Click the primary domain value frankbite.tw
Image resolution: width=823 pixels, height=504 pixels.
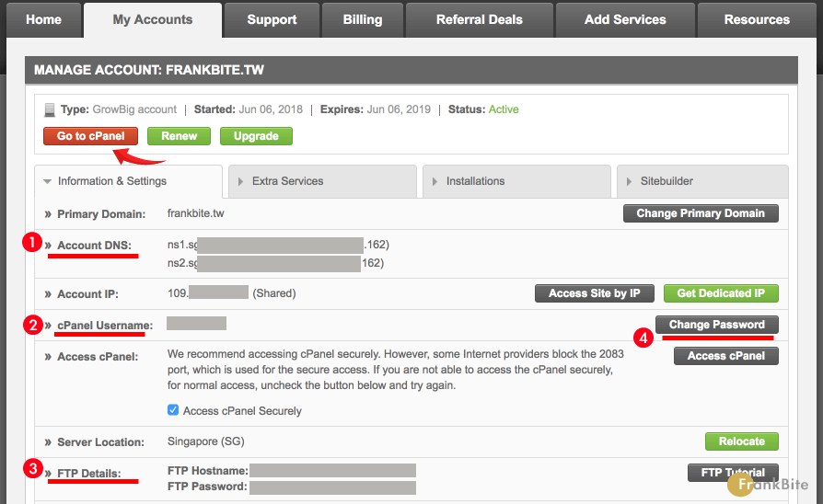click(x=196, y=213)
